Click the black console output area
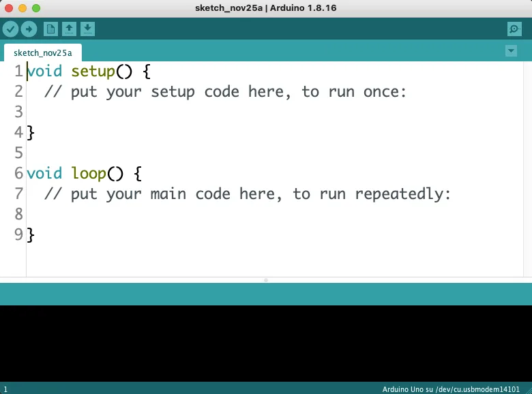This screenshot has height=394, width=532. coord(266,343)
